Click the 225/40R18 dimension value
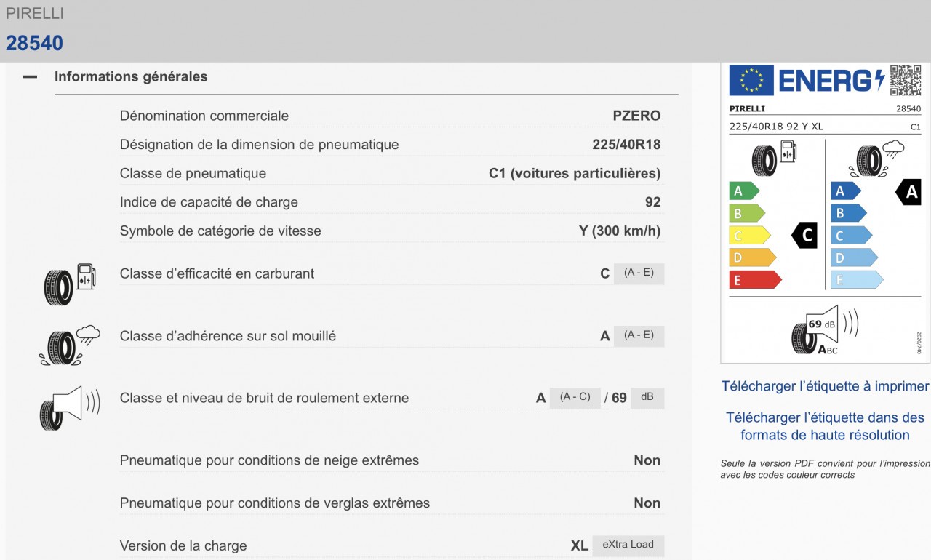The image size is (931, 560). (626, 145)
